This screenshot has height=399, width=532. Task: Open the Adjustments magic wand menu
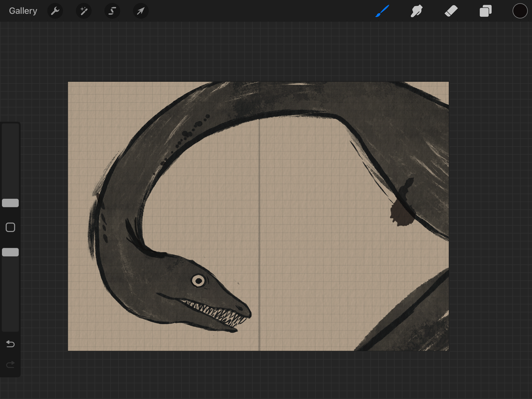click(x=83, y=11)
